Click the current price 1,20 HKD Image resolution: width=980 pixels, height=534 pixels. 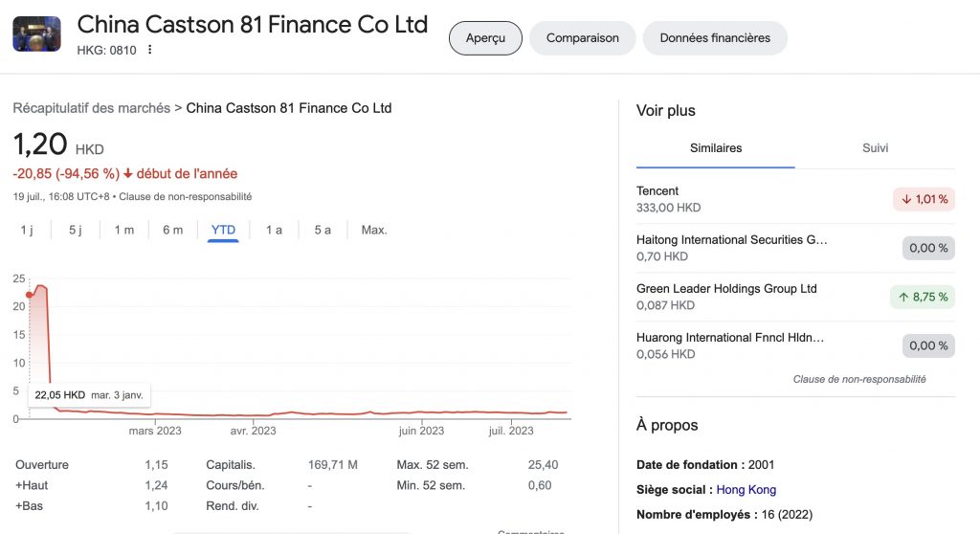pyautogui.click(x=58, y=145)
